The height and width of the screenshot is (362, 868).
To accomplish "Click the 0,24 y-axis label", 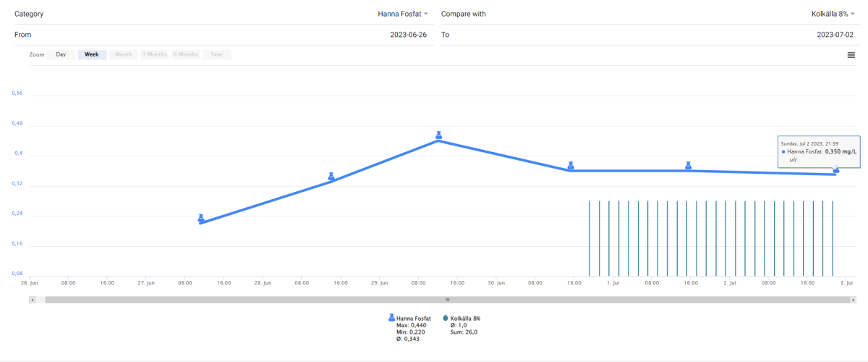I will [17, 214].
